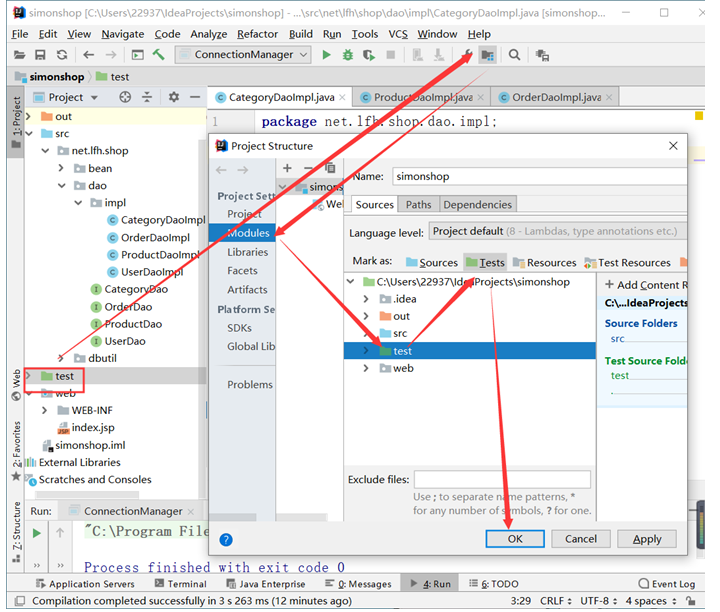This screenshot has height=612, width=720.
Task: Click the Synchronize refresh icon
Action: (x=62, y=55)
